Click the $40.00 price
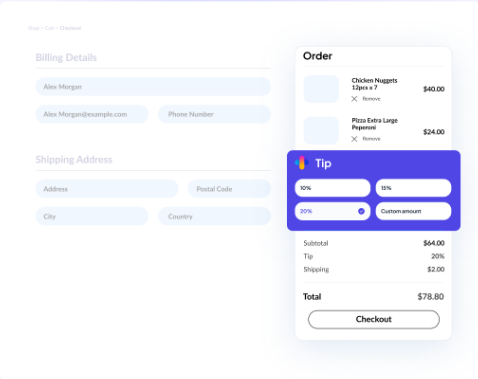This screenshot has width=478, height=379. coord(434,89)
